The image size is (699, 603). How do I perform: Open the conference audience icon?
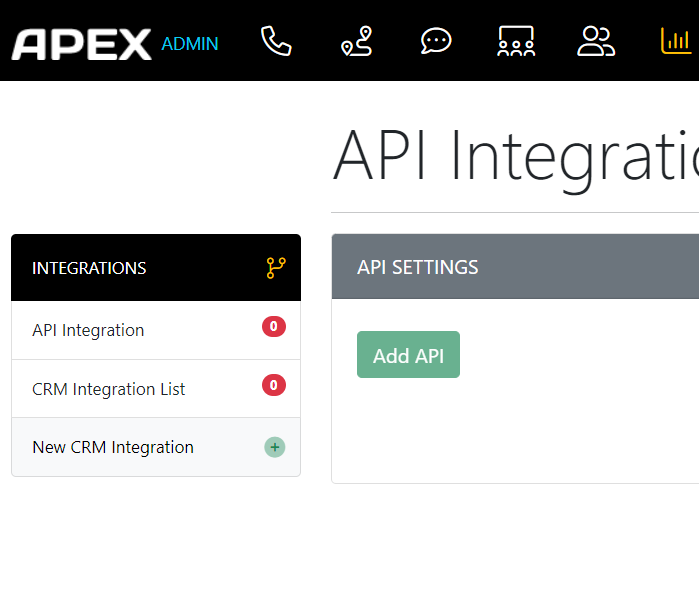pyautogui.click(x=516, y=41)
